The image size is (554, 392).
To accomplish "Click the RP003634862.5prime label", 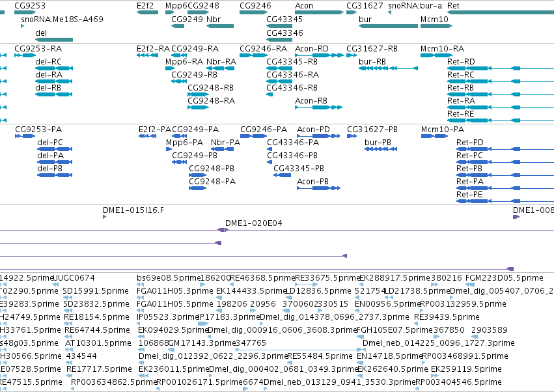I will click(114, 382).
